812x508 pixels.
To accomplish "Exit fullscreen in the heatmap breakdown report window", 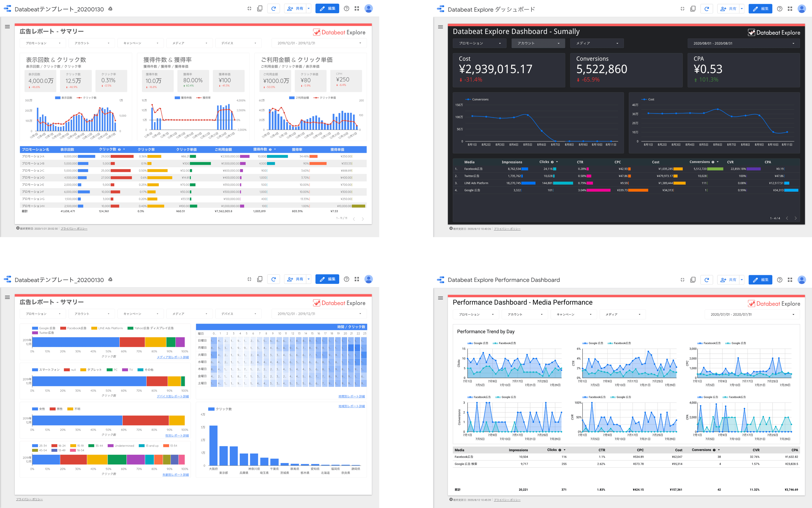I will [249, 279].
